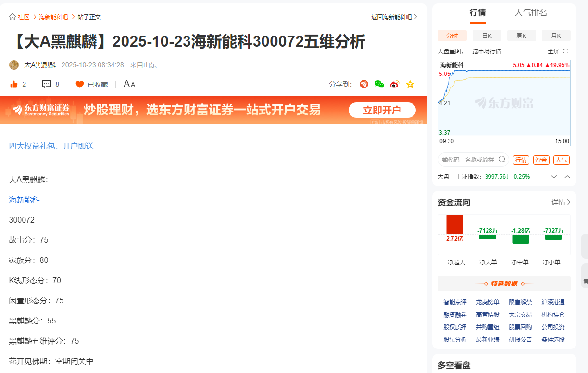The image size is (588, 373).
Task: Open 沪深港通 data link
Action: pyautogui.click(x=553, y=302)
